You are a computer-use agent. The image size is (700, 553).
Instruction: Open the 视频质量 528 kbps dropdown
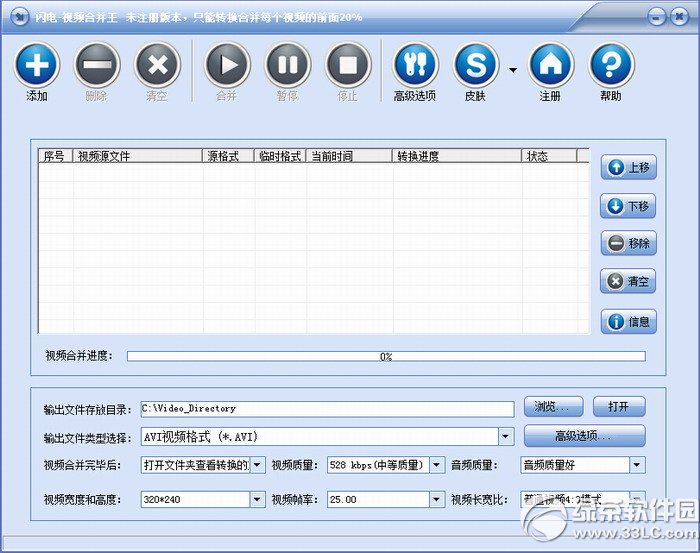[437, 465]
